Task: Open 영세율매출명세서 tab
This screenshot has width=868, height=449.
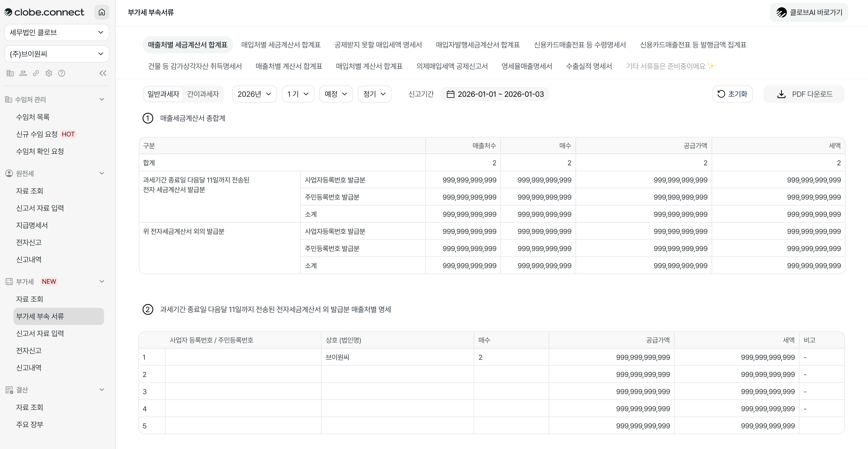Action: pos(527,66)
